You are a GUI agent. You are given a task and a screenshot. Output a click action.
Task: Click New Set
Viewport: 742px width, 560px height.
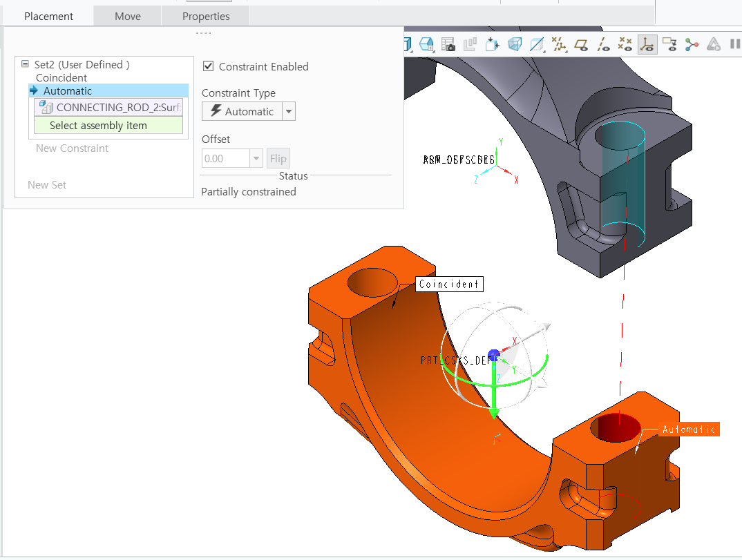tap(47, 184)
